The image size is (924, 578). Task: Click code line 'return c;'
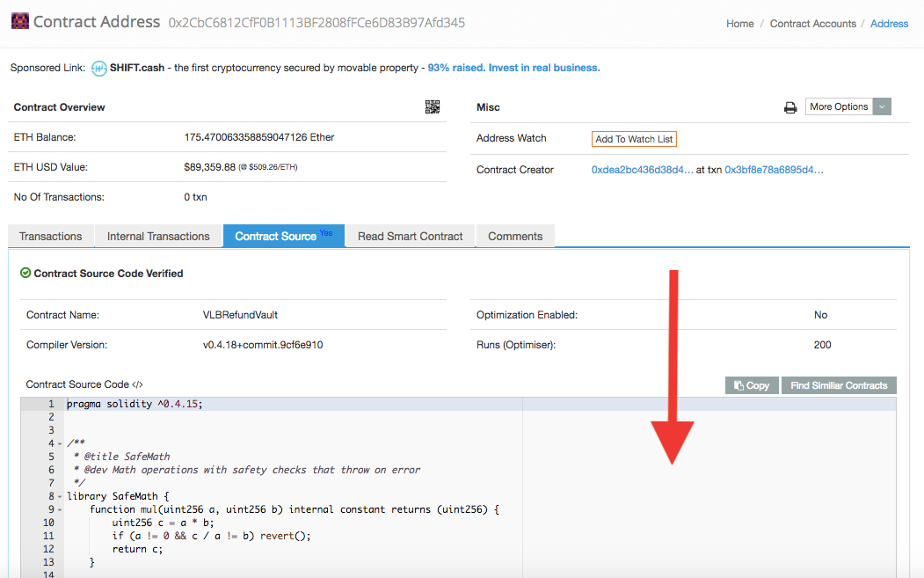pos(137,549)
